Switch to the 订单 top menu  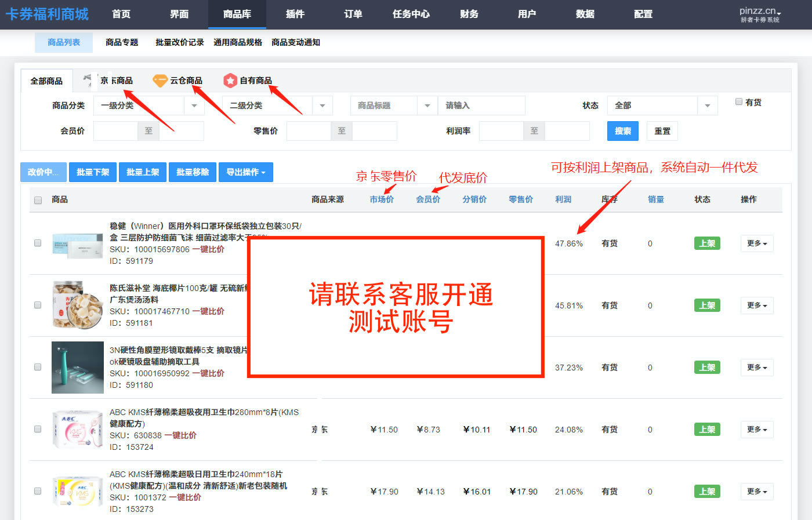tap(353, 14)
